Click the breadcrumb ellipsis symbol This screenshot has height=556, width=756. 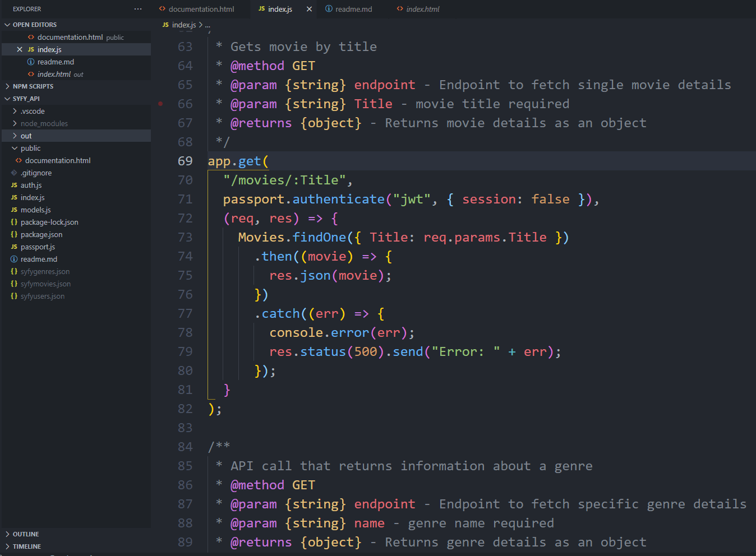[208, 25]
